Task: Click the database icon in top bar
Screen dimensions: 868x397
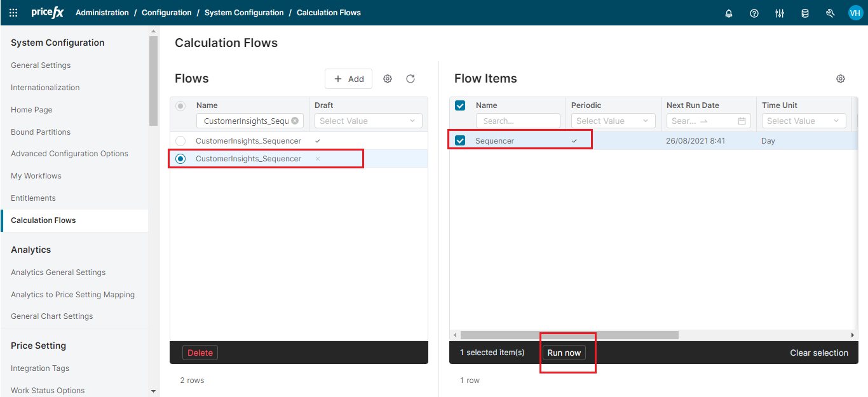Action: pos(805,13)
